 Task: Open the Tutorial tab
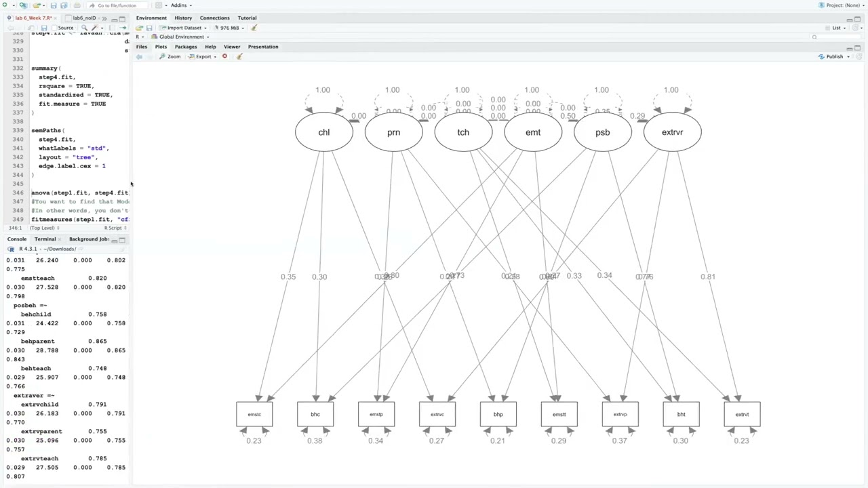point(247,18)
